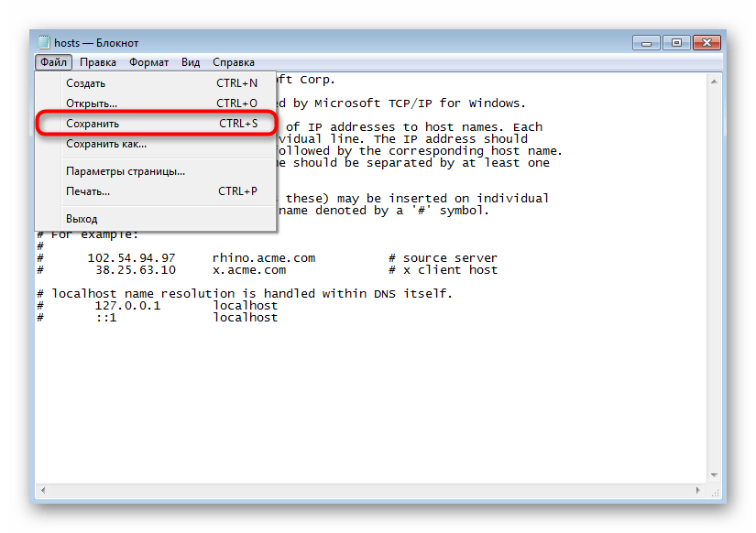Click the window resize grip corner
The height and width of the screenshot is (533, 756).
coord(715,492)
